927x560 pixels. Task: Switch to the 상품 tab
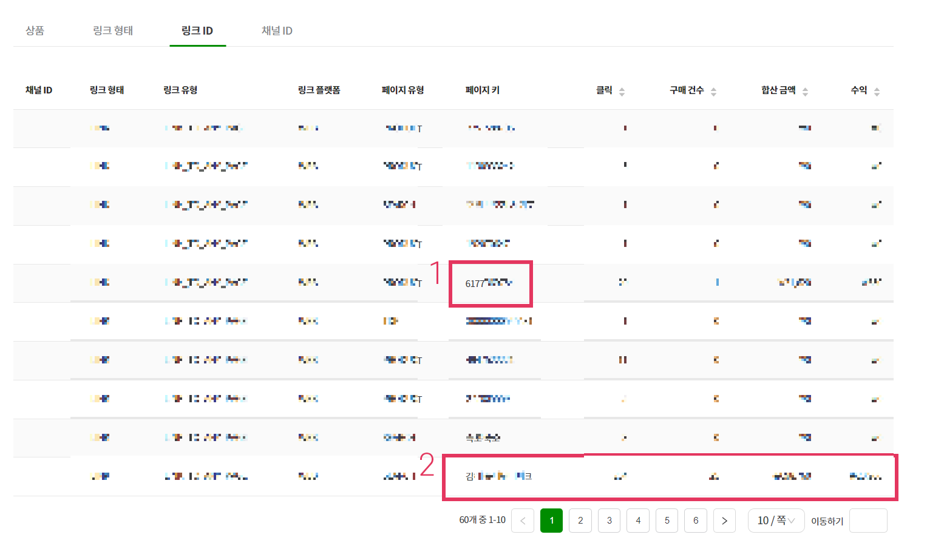[x=35, y=30]
